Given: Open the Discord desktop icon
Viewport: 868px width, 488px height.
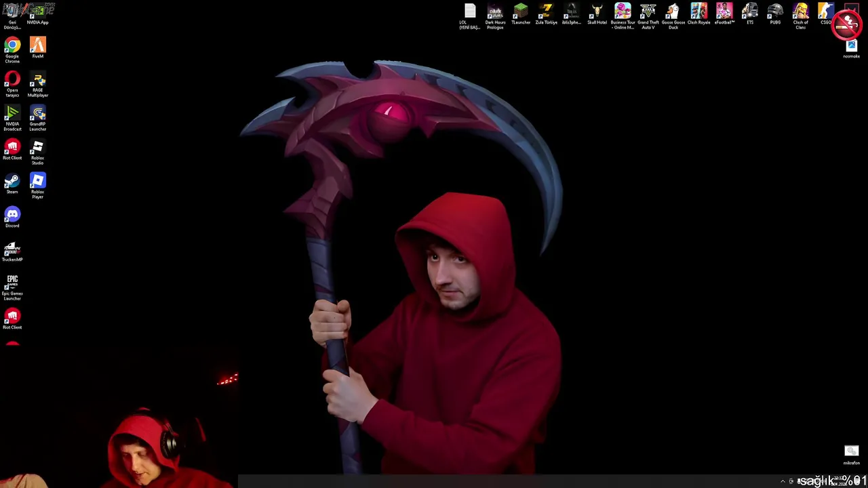Looking at the screenshot, I should (12, 218).
